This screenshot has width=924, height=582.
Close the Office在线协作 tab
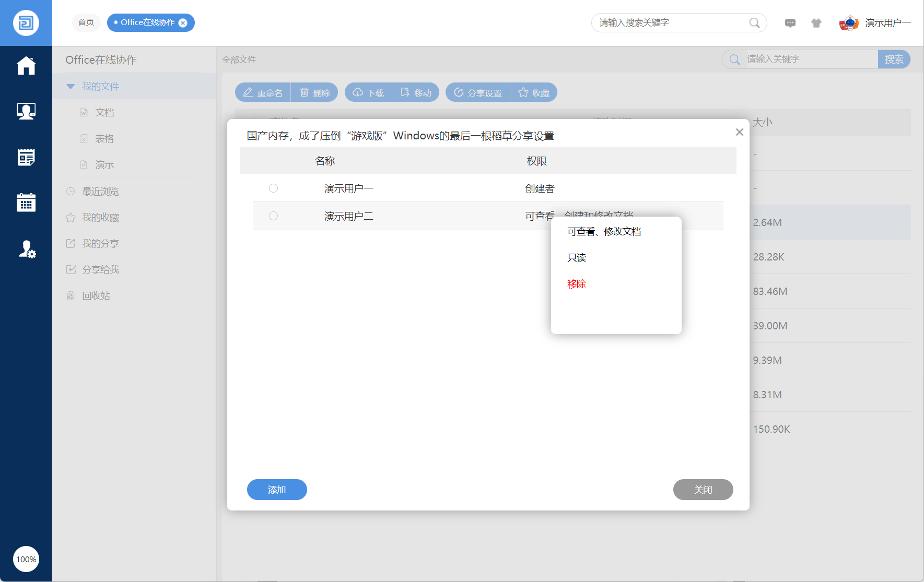point(183,23)
